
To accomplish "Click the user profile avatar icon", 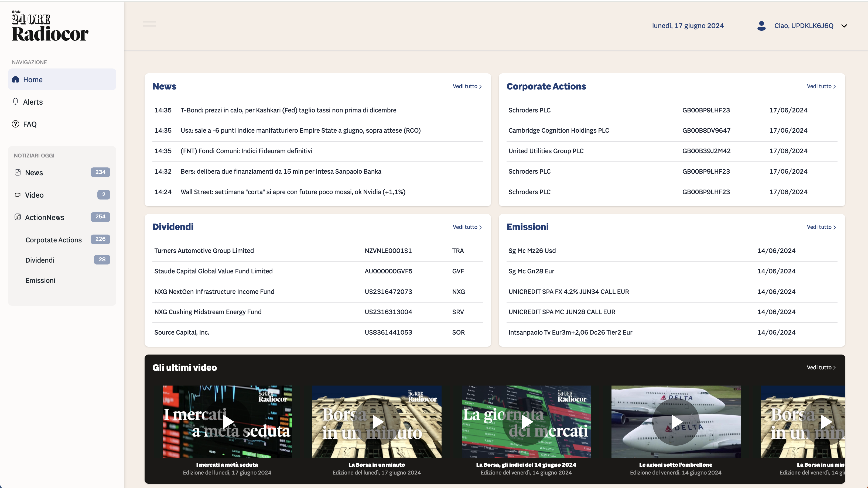I will pos(761,26).
